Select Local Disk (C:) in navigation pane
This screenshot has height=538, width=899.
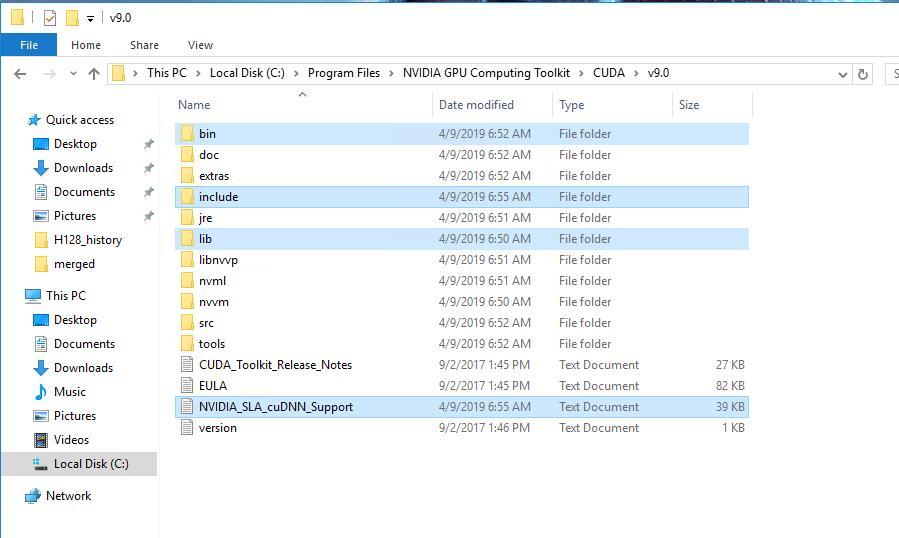[90, 464]
